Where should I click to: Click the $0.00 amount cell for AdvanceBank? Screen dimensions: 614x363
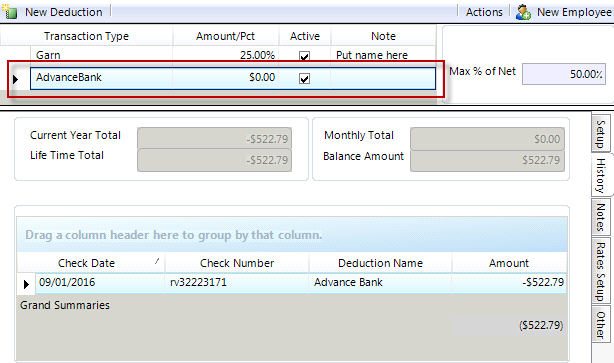[226, 78]
